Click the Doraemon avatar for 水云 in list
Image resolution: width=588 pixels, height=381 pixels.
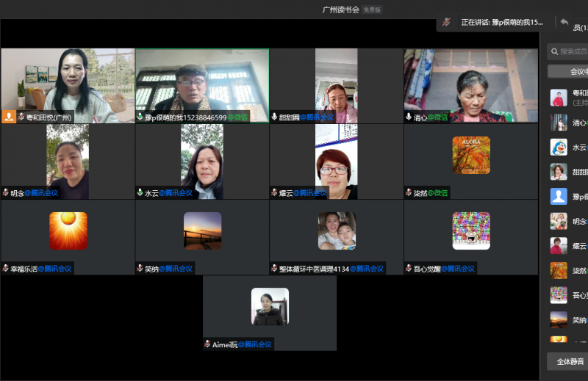559,147
